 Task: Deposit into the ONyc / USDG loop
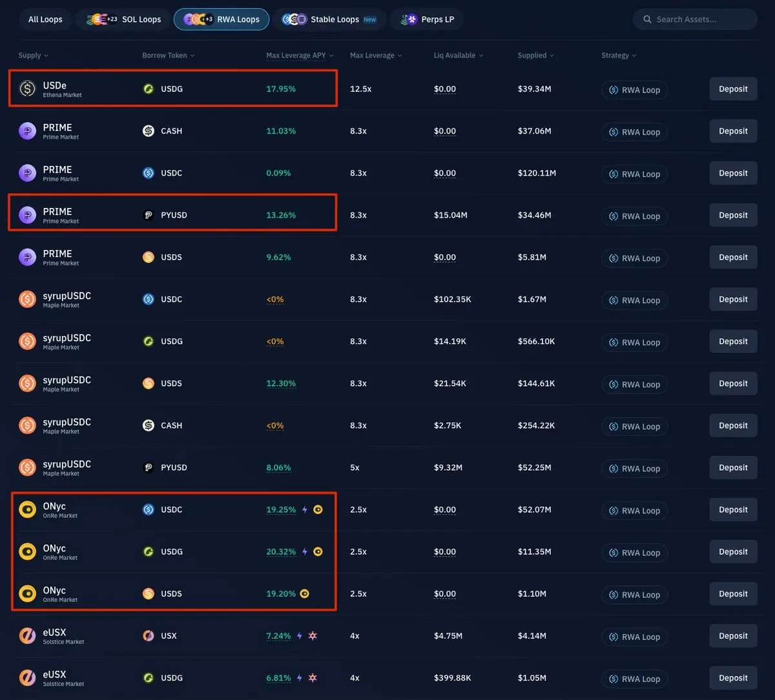[x=733, y=551]
